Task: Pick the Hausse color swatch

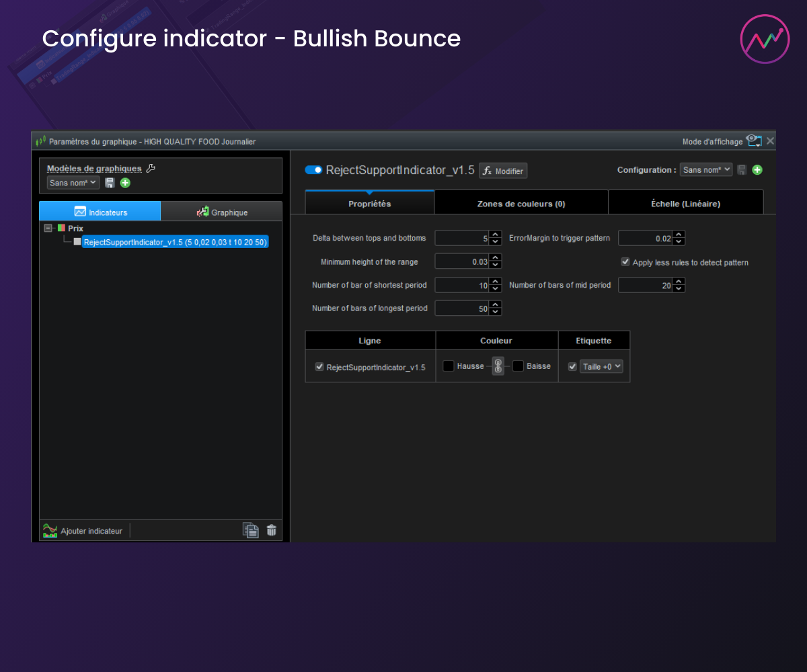Action: (x=449, y=366)
